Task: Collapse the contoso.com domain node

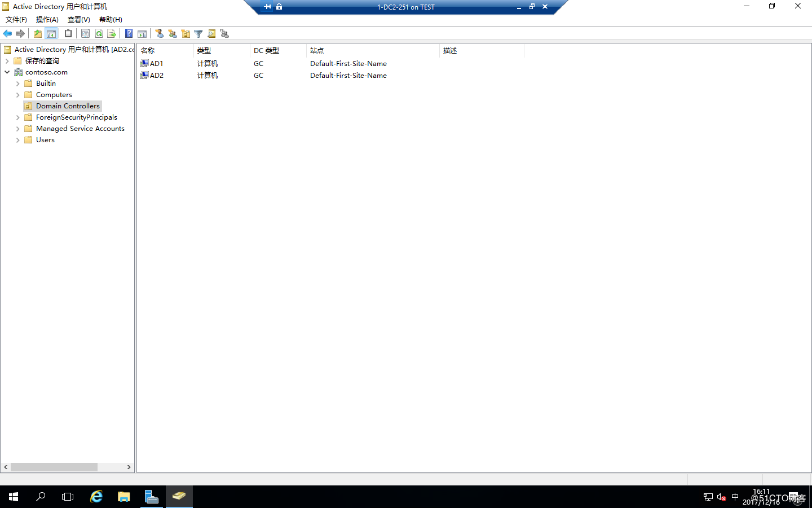Action: click(7, 72)
